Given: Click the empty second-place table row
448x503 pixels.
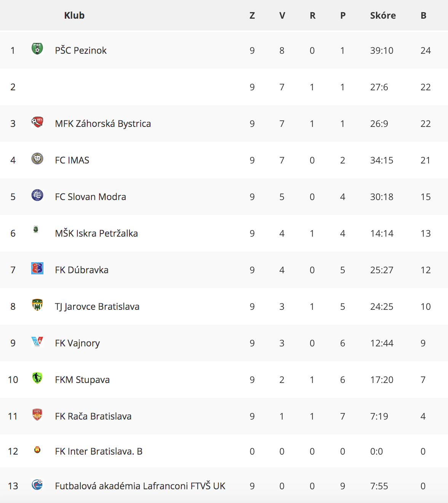Looking at the screenshot, I should point(224,87).
